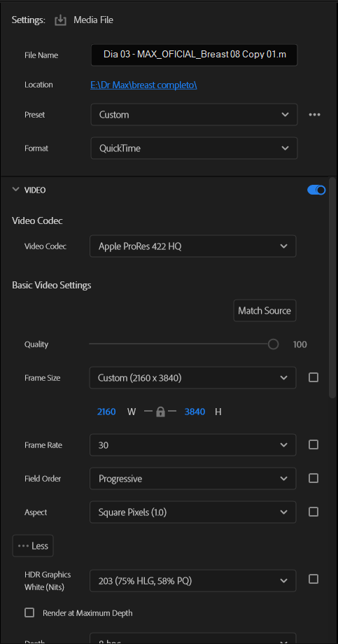
Task: Toggle the VIDEO export switch off
Action: (316, 190)
